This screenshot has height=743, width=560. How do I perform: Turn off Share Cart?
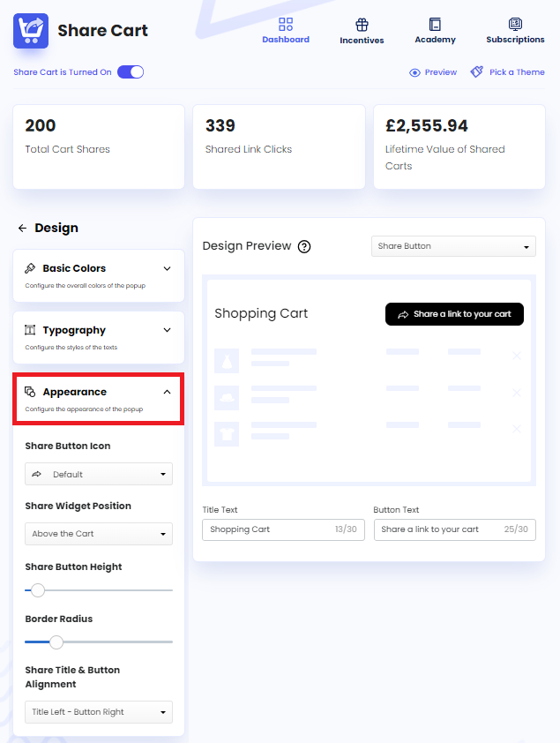[131, 72]
